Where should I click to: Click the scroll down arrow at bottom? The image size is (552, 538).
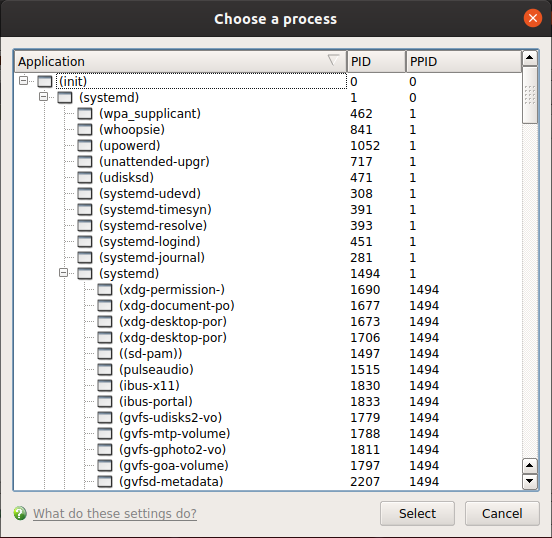[530, 481]
